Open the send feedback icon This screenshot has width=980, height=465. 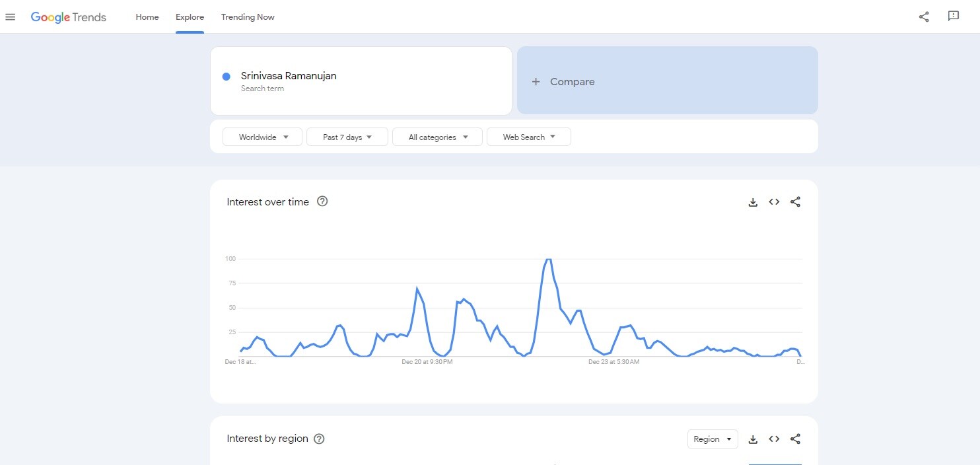(x=953, y=17)
